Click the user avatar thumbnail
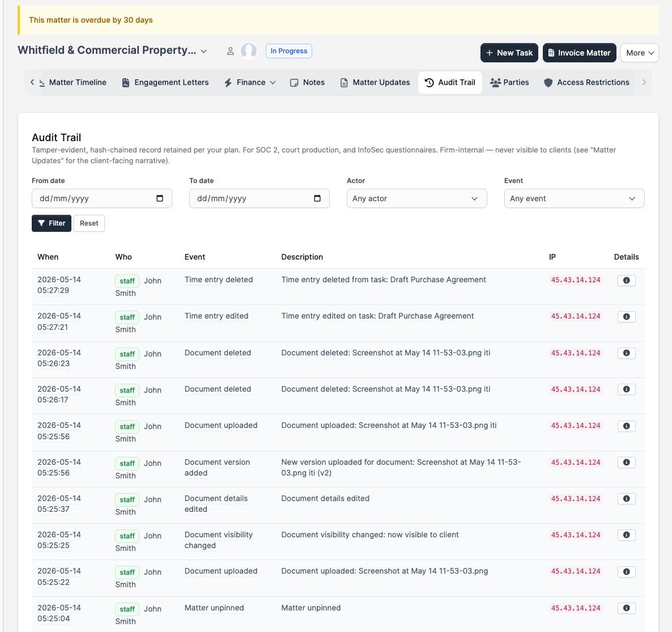The height and width of the screenshot is (632, 672). click(x=249, y=51)
